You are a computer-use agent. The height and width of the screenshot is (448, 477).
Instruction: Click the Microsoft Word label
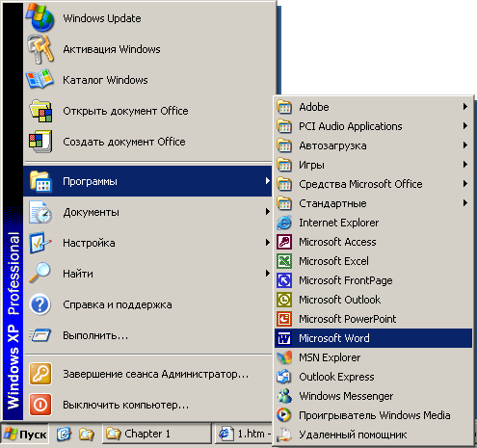[334, 338]
